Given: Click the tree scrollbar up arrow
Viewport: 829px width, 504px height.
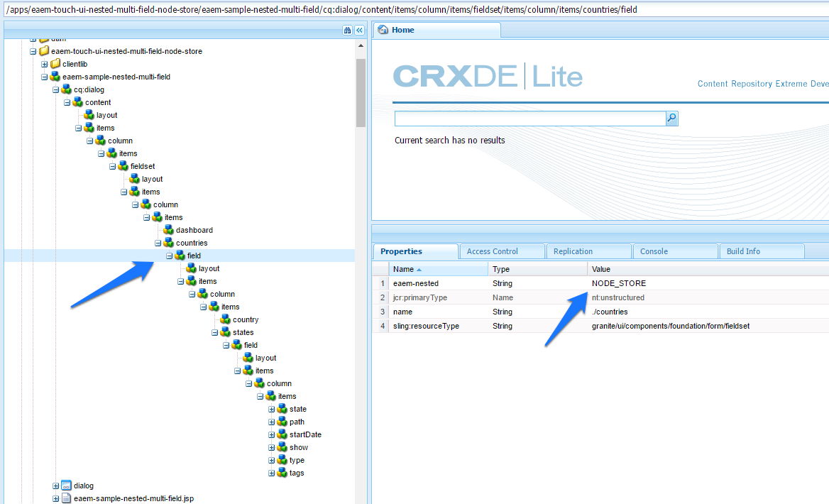Looking at the screenshot, I should tap(361, 46).
